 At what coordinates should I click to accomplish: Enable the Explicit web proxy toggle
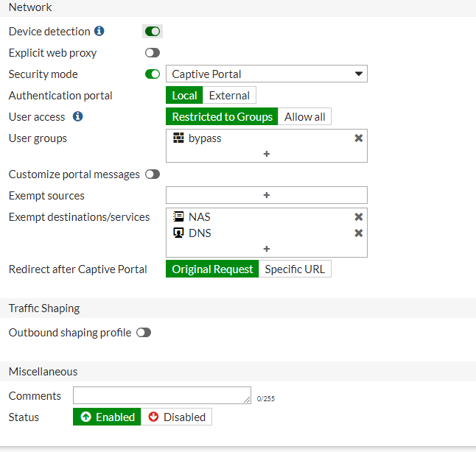coord(153,53)
